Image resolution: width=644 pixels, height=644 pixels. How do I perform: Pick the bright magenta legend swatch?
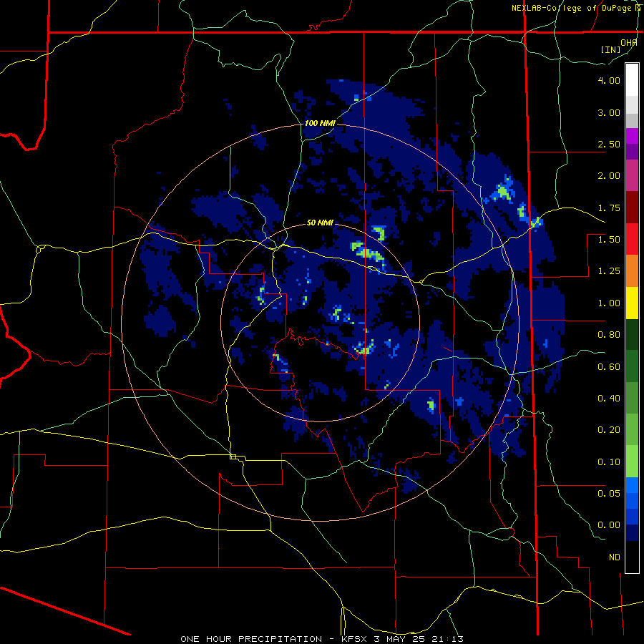(632, 136)
